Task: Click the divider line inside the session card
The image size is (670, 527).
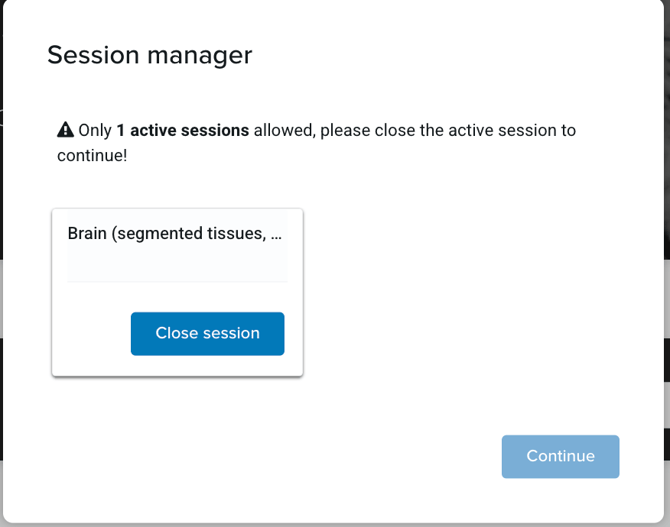Action: click(176, 282)
